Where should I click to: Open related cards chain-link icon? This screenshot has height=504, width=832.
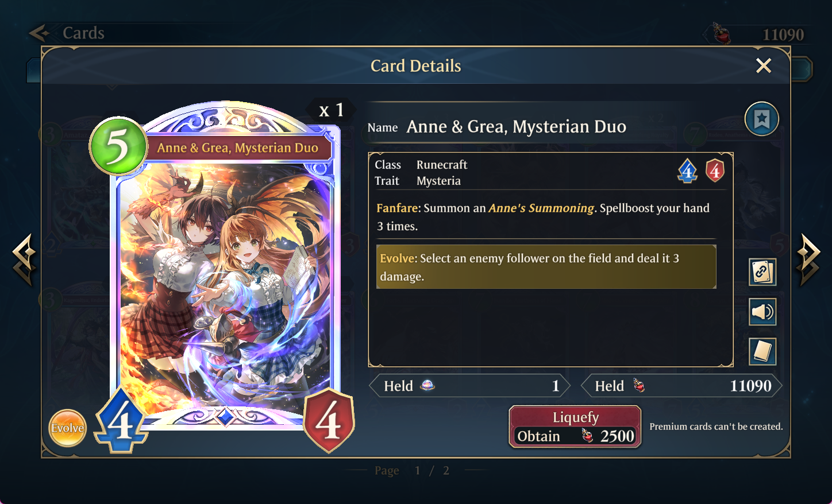[x=762, y=272]
